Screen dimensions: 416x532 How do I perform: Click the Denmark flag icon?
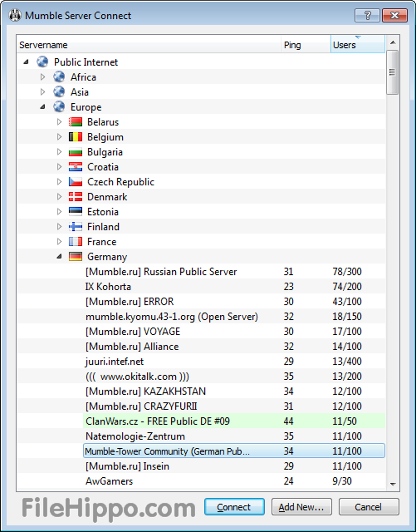click(x=75, y=197)
